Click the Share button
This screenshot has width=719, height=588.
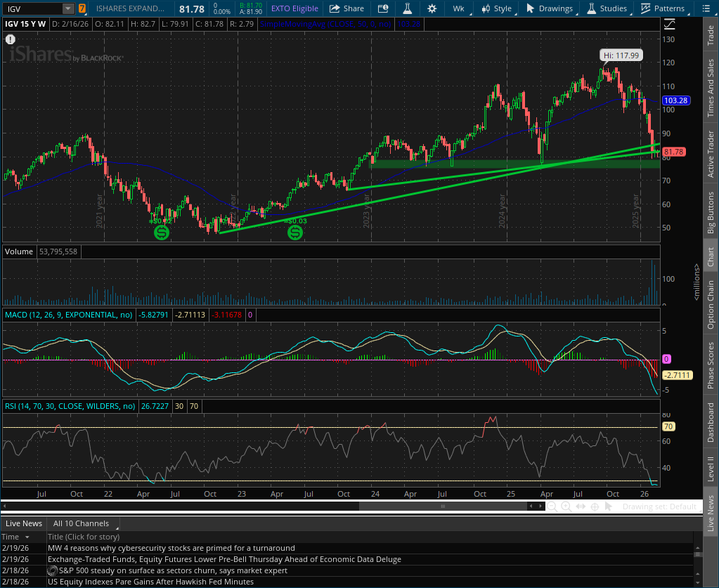tap(346, 8)
